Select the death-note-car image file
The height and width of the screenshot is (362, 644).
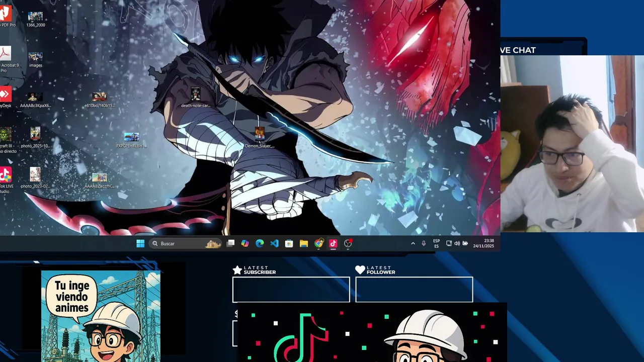(x=196, y=98)
